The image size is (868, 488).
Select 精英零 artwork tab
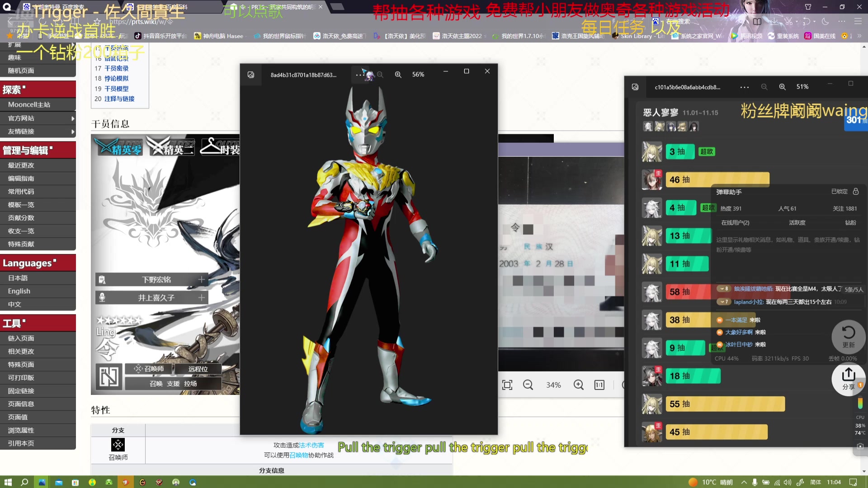tap(118, 146)
